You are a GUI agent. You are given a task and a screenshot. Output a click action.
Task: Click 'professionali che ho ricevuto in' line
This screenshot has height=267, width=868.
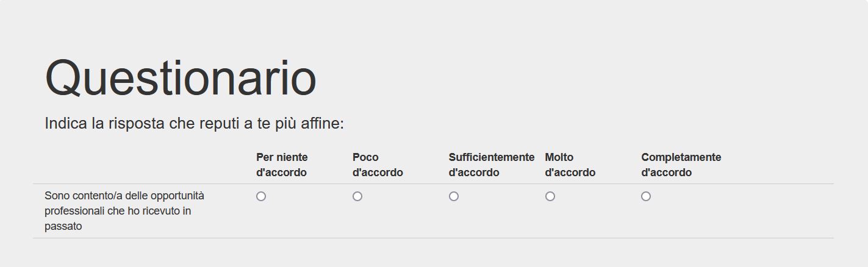point(118,211)
